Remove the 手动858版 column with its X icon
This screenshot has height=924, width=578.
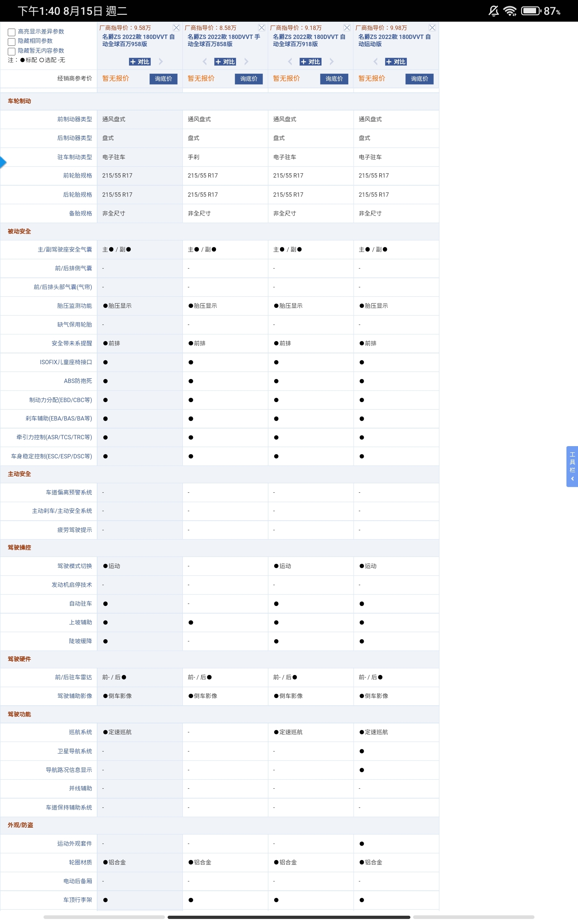pyautogui.click(x=262, y=27)
